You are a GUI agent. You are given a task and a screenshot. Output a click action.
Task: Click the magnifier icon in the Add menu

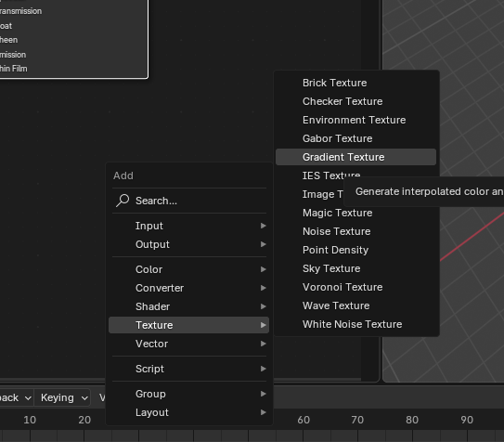(x=123, y=201)
